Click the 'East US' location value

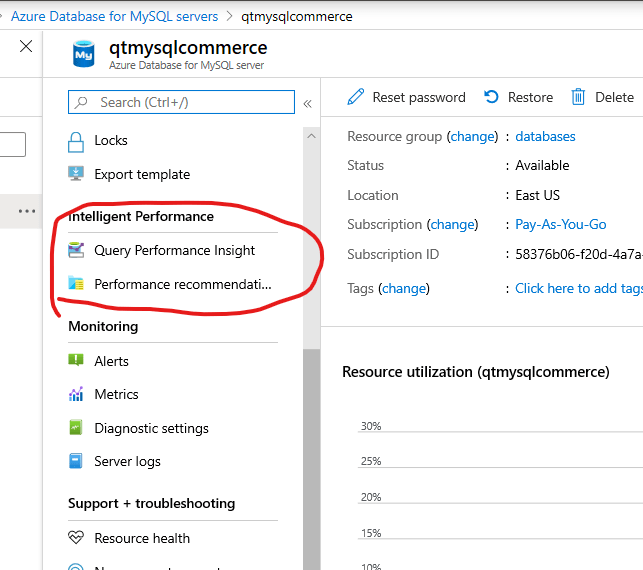(x=537, y=195)
